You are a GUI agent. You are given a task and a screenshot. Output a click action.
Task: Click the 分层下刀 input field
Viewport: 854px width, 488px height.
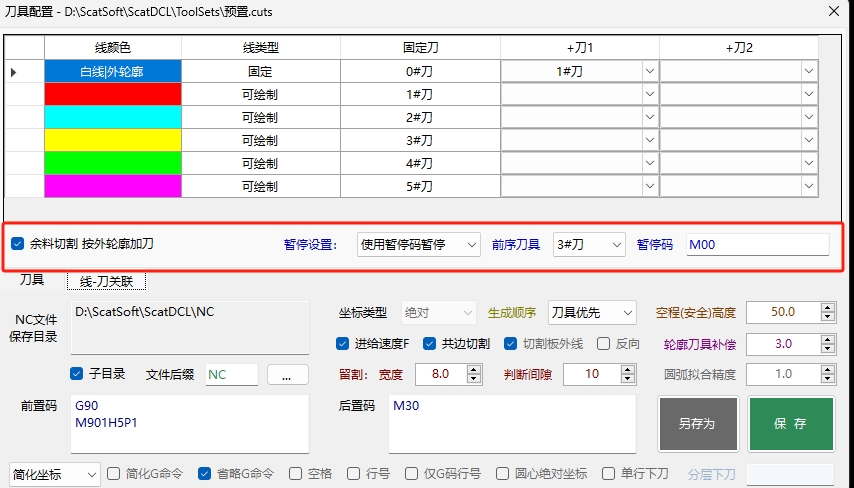(x=790, y=474)
